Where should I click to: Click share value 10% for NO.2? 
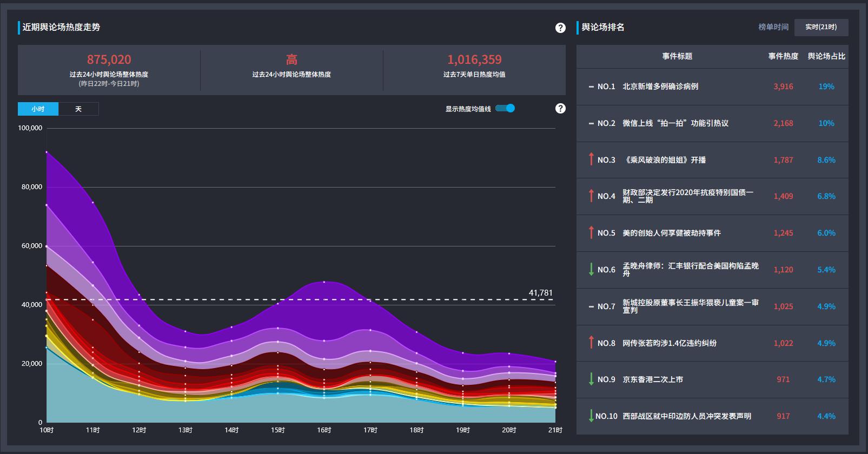pos(826,123)
